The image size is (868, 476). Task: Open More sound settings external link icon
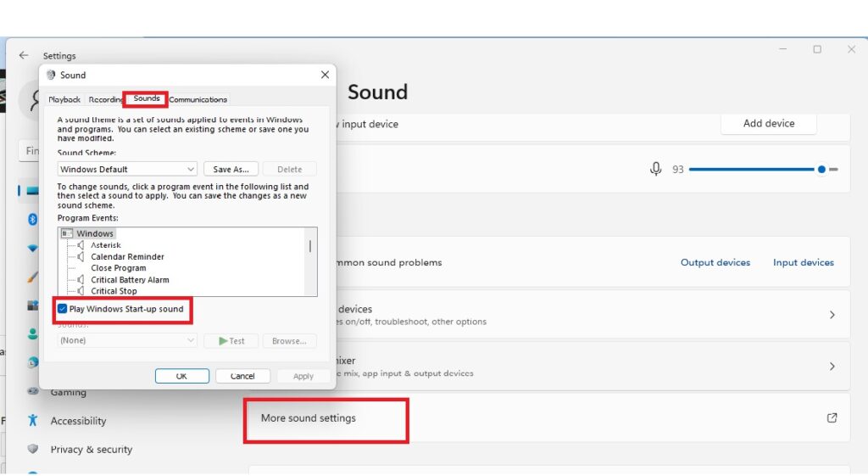pyautogui.click(x=832, y=417)
